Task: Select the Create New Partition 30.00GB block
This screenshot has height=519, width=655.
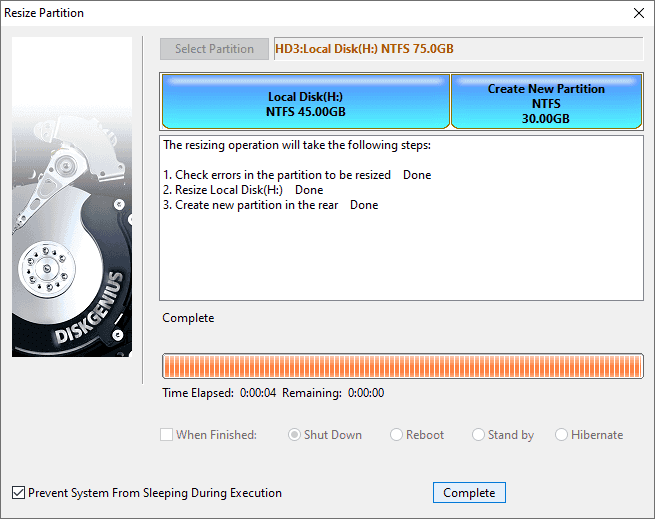Action: coord(546,104)
